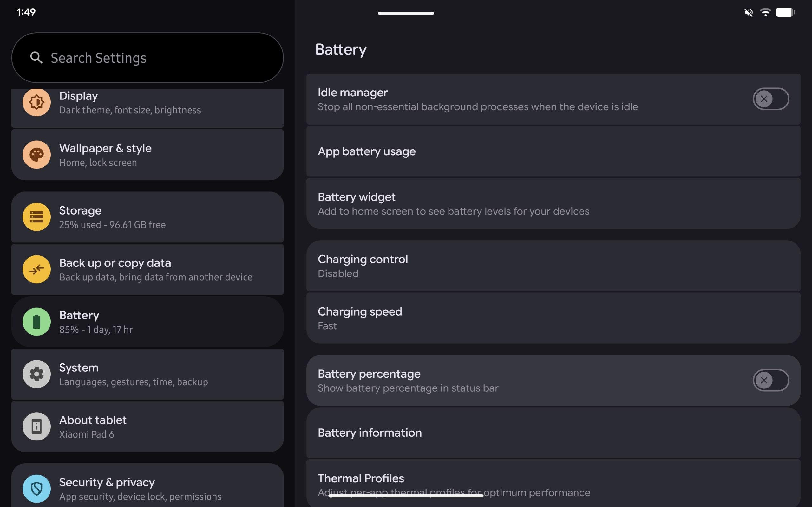The image size is (812, 507).
Task: Tap the top window drag handle
Action: 406,13
